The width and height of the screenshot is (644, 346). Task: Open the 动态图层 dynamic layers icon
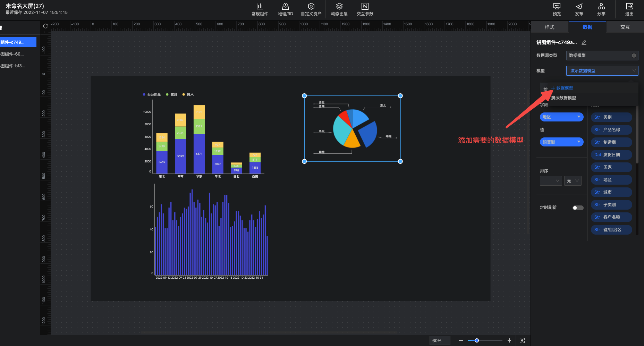tap(339, 7)
